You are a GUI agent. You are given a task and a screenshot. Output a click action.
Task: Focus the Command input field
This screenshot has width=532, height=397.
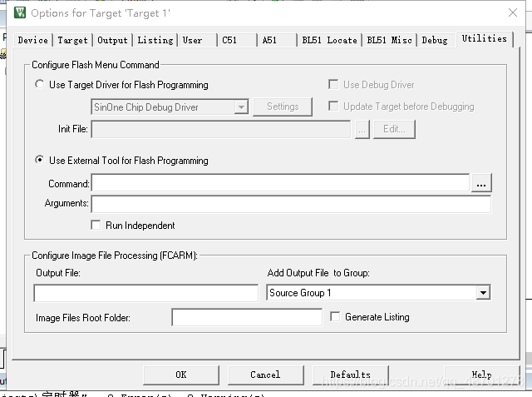tap(281, 183)
